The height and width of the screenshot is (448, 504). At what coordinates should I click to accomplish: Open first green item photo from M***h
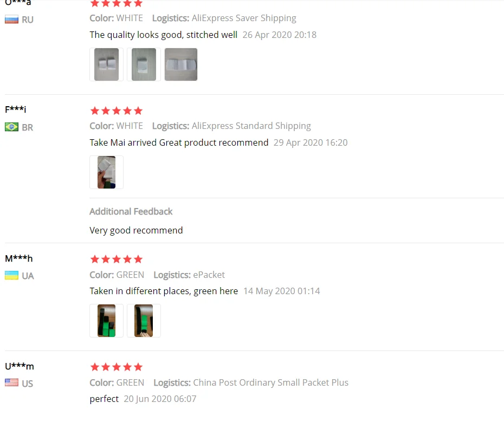106,321
